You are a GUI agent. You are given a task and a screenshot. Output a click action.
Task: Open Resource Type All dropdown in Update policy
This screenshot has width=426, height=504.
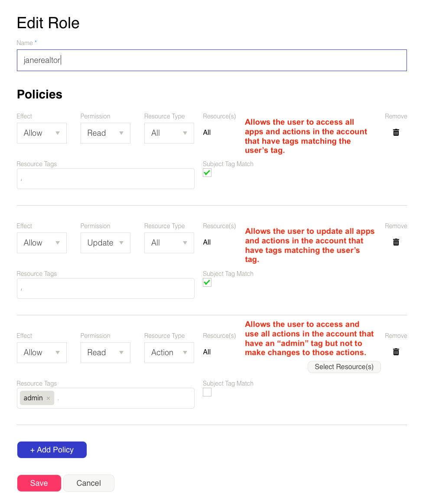coord(169,243)
